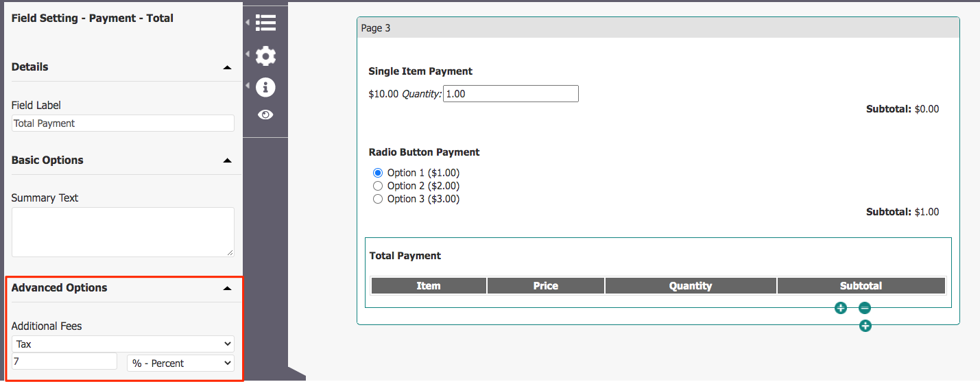Click the Single Item Payment field title

[420, 71]
